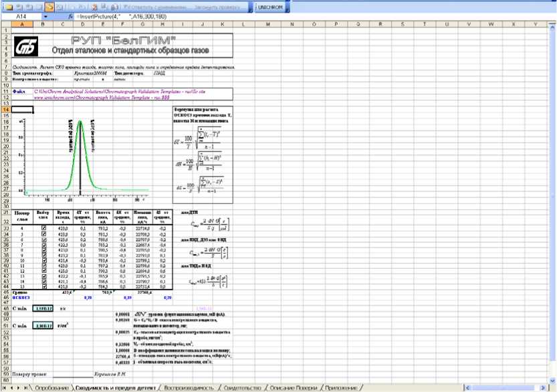The width and height of the screenshot is (557, 392).
Task: Click Отдел эталонов и стандартных образцов газов text
Action: pyautogui.click(x=130, y=51)
